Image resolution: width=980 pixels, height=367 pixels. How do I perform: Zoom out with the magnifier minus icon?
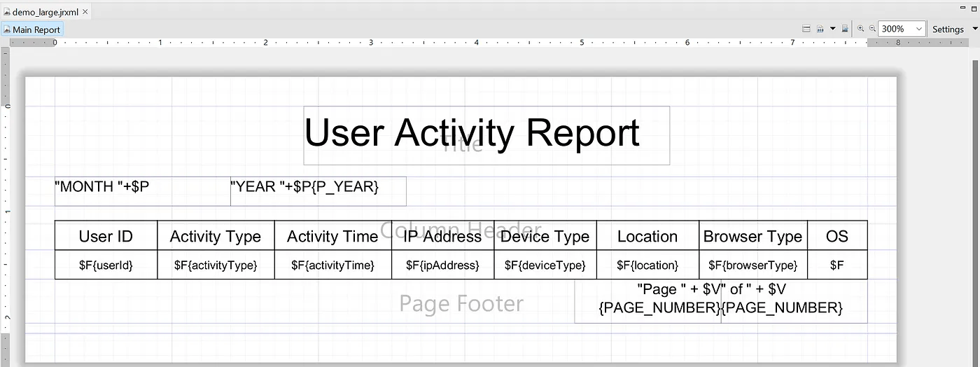pyautogui.click(x=872, y=29)
